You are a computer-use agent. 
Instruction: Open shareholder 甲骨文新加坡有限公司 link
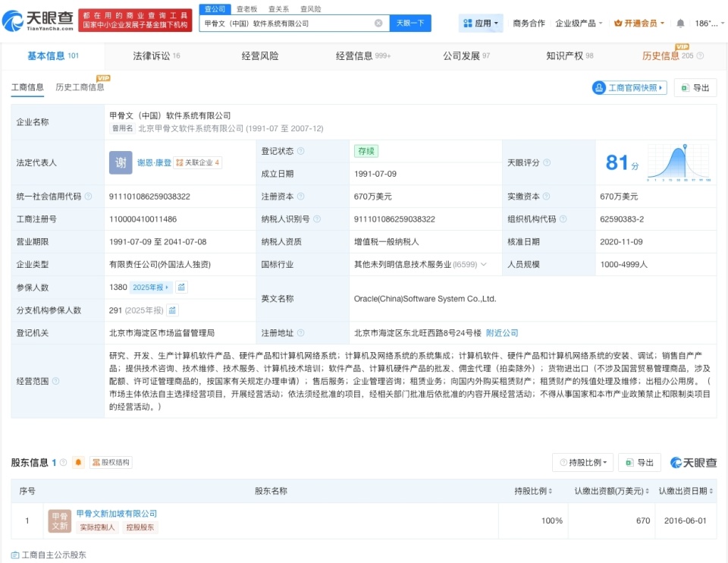(x=117, y=513)
